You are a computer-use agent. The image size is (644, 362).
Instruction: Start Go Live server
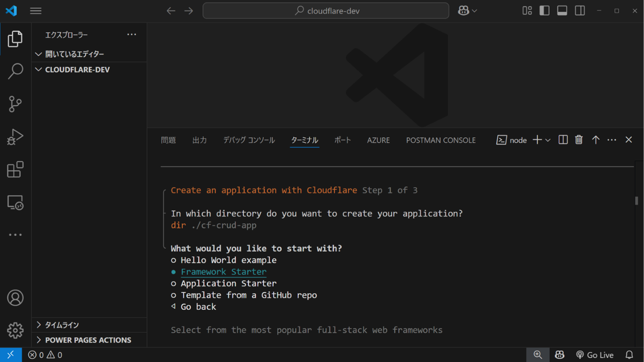pos(595,355)
